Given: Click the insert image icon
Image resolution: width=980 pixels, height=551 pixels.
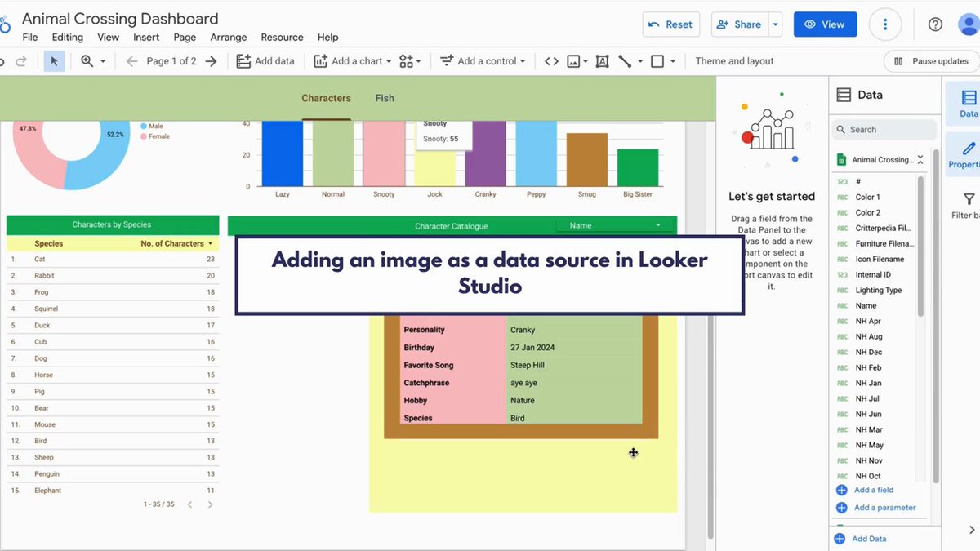Looking at the screenshot, I should click(x=573, y=61).
